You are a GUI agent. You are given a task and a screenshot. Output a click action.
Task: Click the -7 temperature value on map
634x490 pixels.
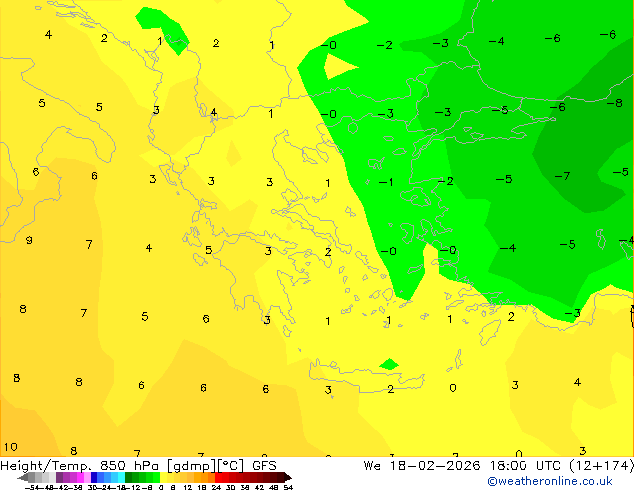click(562, 176)
